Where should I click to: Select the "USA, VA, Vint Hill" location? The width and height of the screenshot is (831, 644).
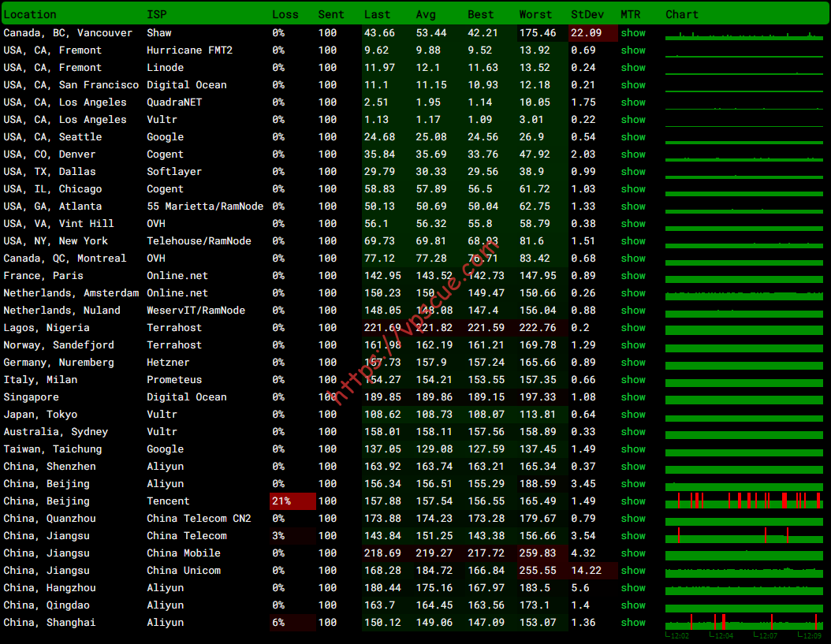pyautogui.click(x=59, y=224)
